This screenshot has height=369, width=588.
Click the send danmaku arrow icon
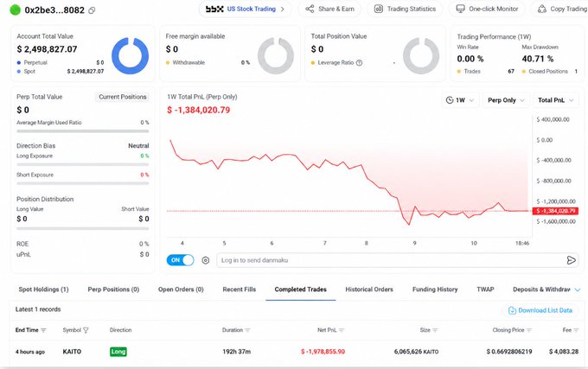[571, 260]
